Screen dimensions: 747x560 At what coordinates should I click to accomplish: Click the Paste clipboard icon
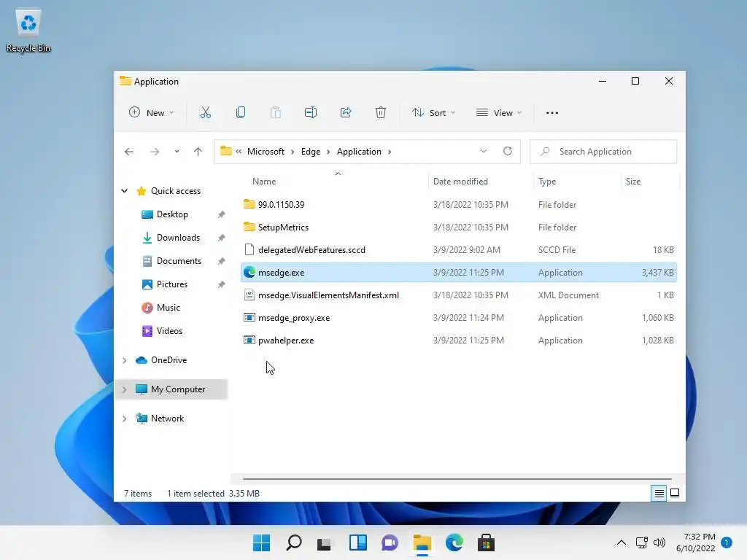[x=275, y=113]
